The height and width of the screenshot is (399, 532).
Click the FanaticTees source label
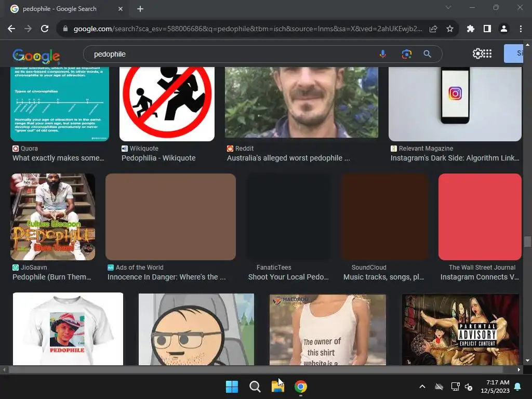pos(274,268)
